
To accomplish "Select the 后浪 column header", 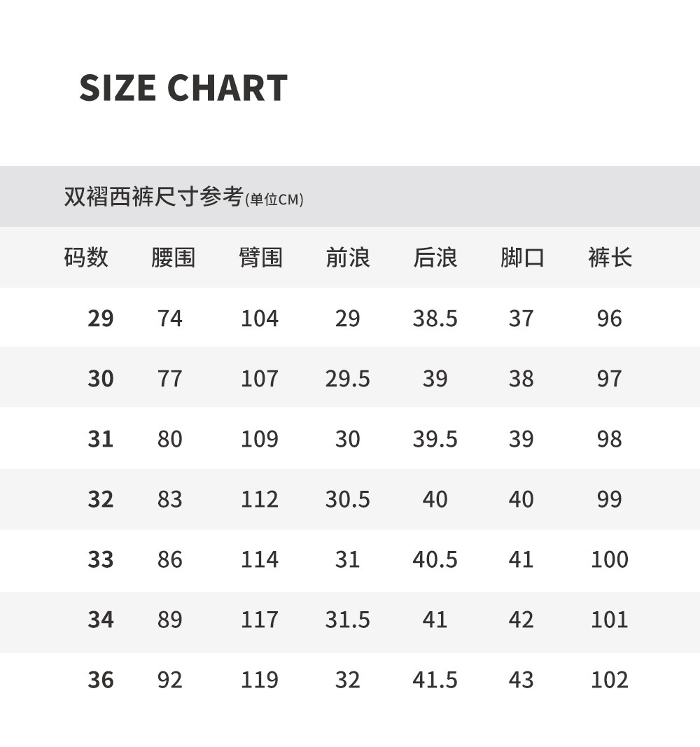I will pyautogui.click(x=435, y=257).
